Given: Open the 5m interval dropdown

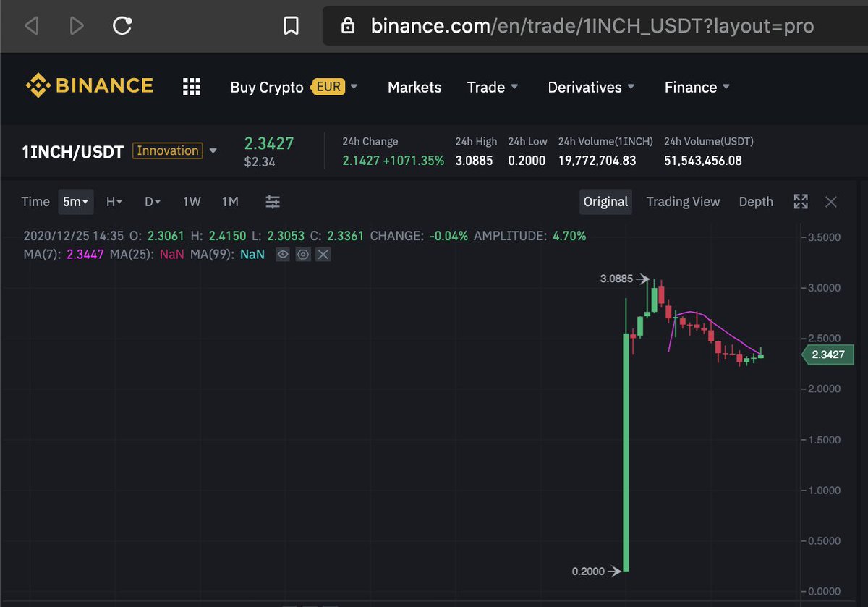Looking at the screenshot, I should [x=75, y=202].
